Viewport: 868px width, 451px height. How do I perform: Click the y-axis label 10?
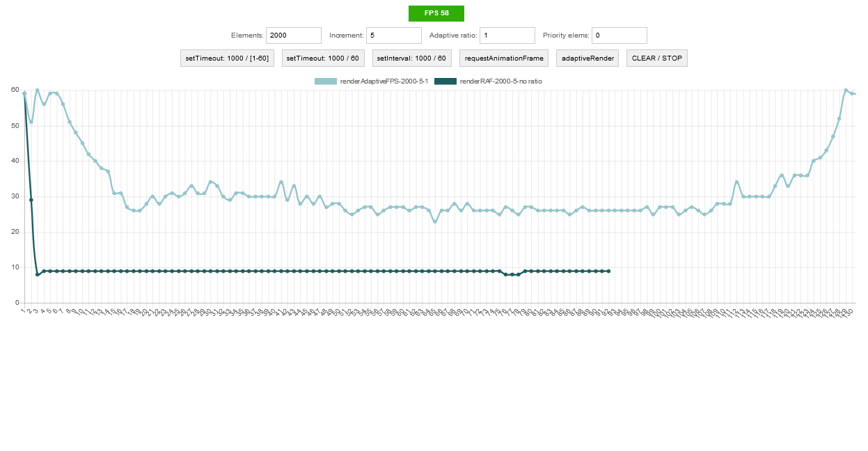click(15, 267)
